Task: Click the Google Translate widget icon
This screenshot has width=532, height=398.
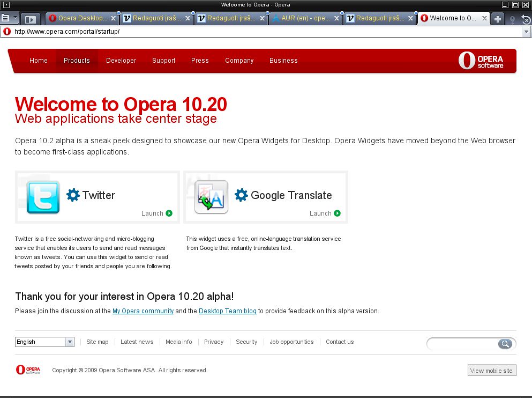Action: point(211,197)
